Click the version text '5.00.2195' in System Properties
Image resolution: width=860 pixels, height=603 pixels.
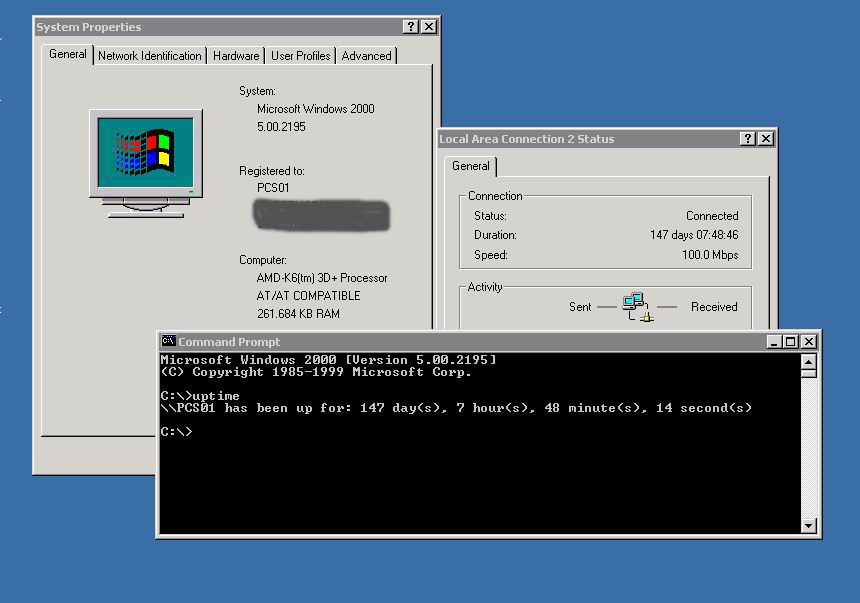click(281, 127)
